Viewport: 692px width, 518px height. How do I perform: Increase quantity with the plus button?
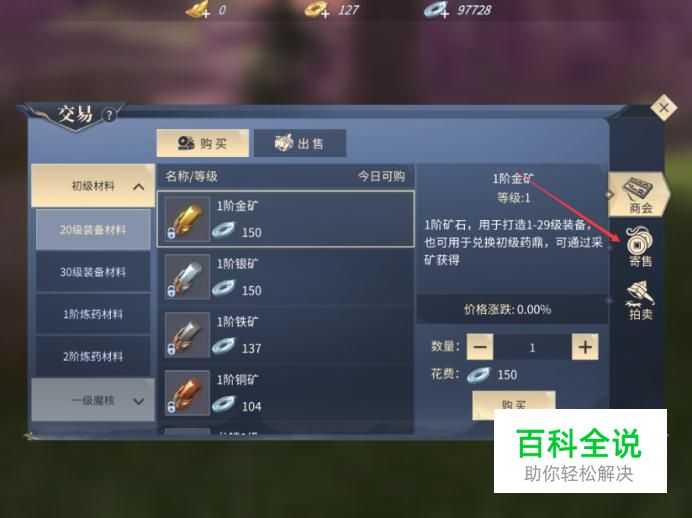[585, 347]
